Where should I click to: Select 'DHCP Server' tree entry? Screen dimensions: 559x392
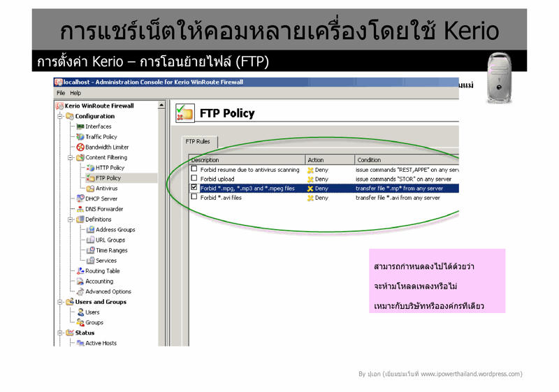click(x=101, y=199)
